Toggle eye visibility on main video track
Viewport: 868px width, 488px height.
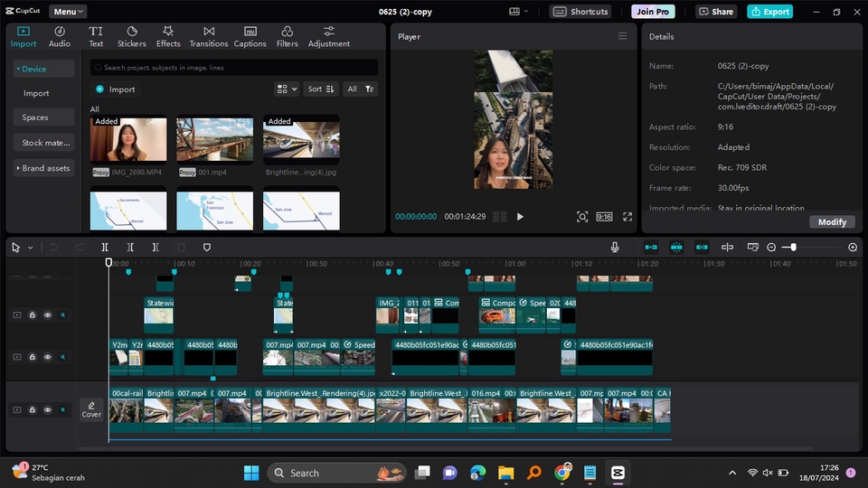(x=48, y=410)
